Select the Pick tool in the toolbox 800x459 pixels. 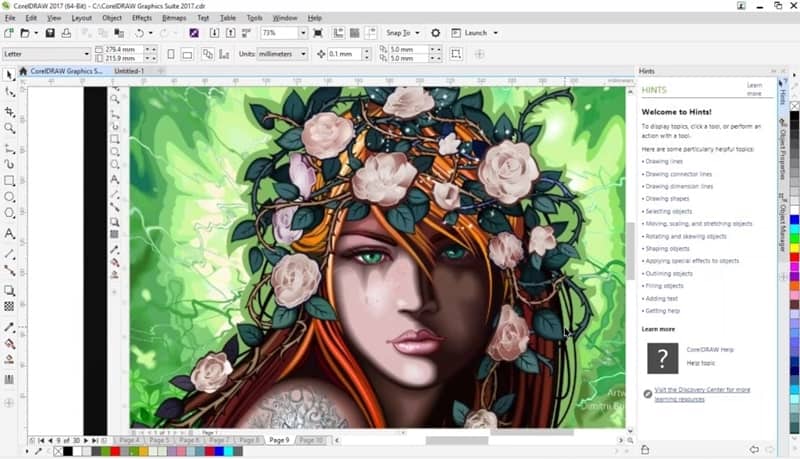pyautogui.click(x=9, y=75)
